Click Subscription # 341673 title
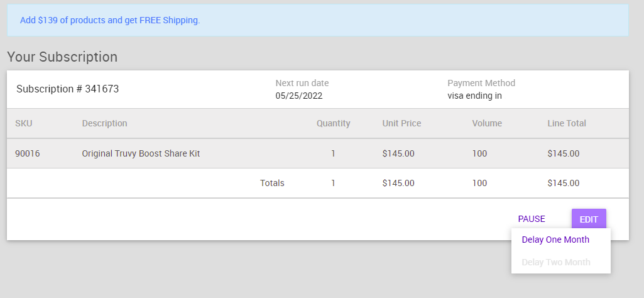 [x=67, y=89]
